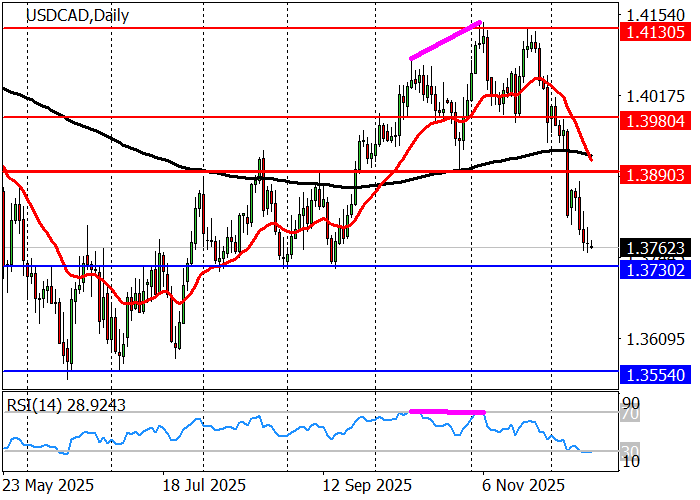Click the 1.41540 price axis value
The height and width of the screenshot is (500, 700).
click(x=656, y=16)
